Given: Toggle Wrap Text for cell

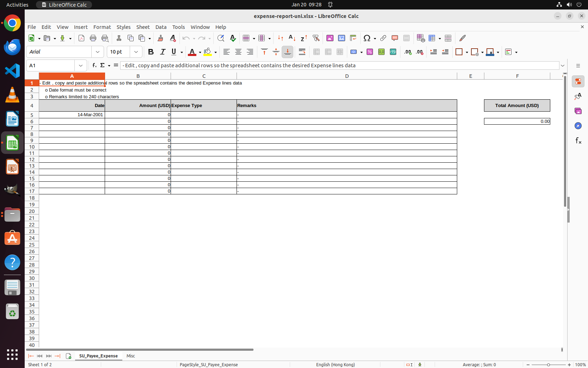Looking at the screenshot, I should pyautogui.click(x=302, y=52).
